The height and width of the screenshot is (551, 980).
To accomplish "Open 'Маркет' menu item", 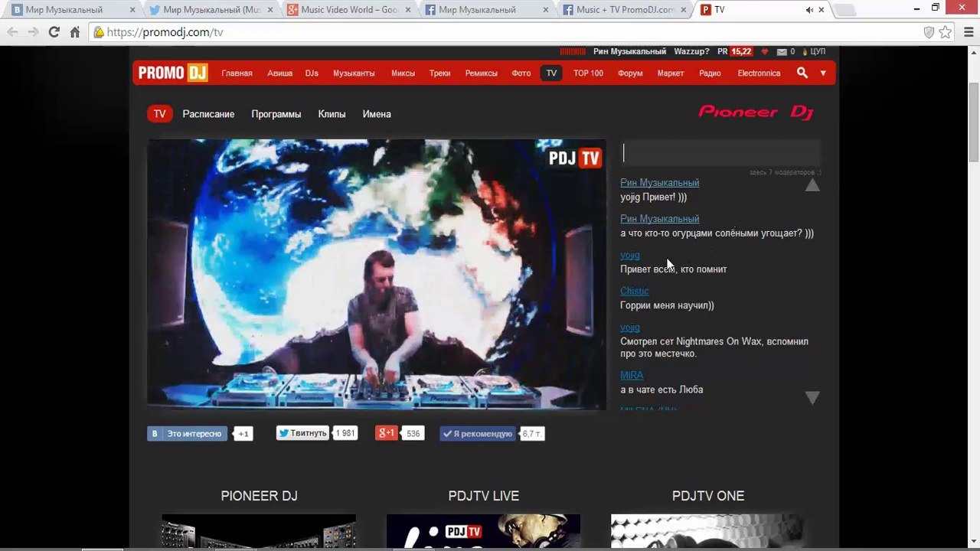I will (670, 73).
